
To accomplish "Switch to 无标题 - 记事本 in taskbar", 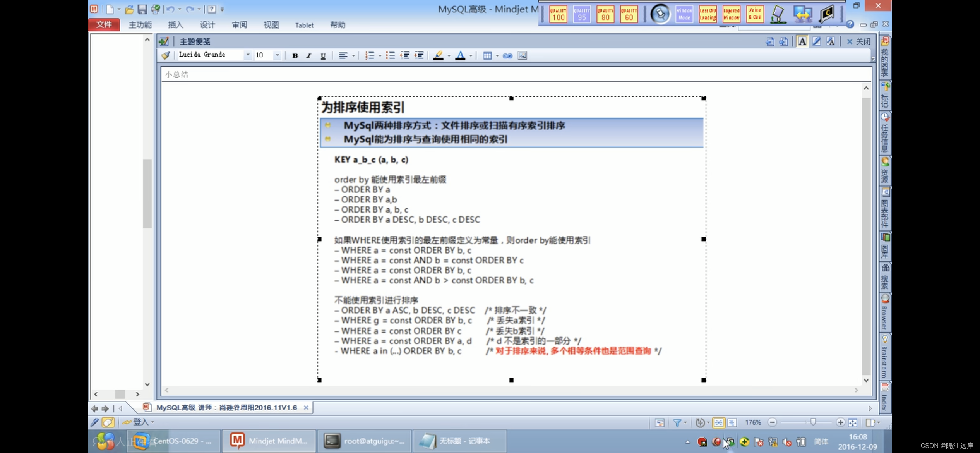I will [459, 441].
